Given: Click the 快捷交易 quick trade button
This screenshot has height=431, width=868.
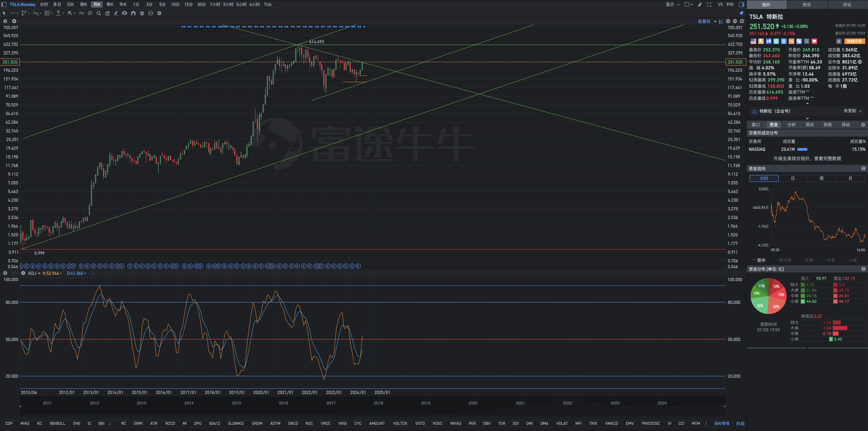Looking at the screenshot, I should tap(854, 41).
